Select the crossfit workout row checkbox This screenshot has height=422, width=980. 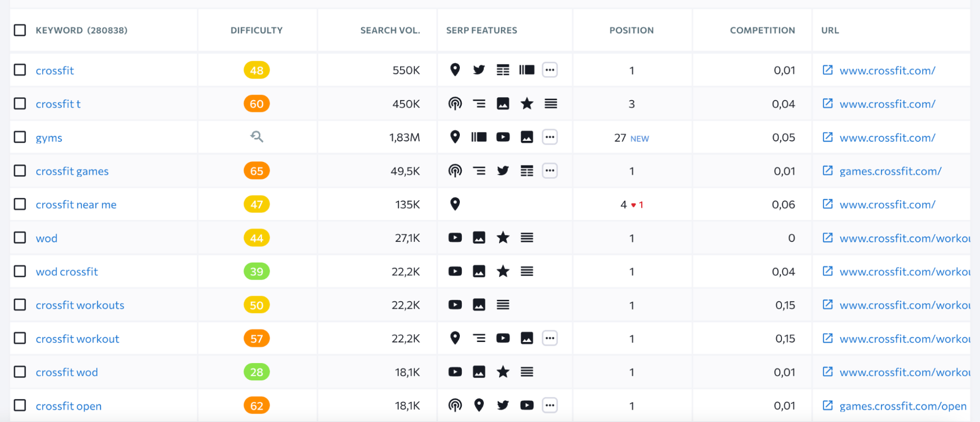point(20,338)
